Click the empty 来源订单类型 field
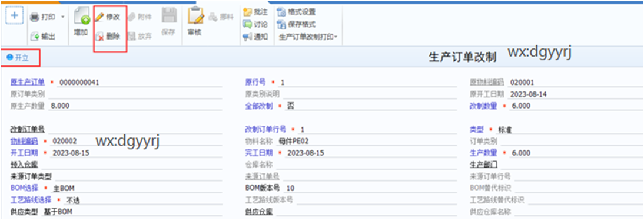644x220 pixels. pyautogui.click(x=138, y=176)
